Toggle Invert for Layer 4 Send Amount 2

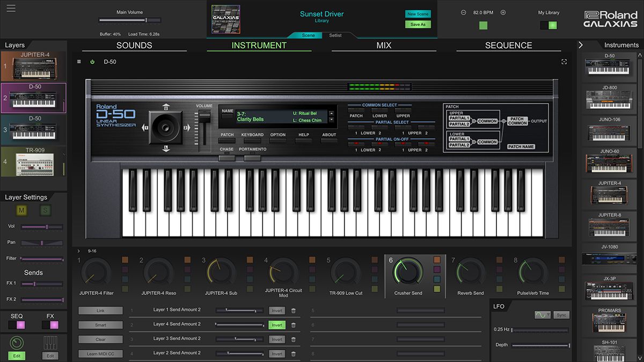(x=277, y=325)
